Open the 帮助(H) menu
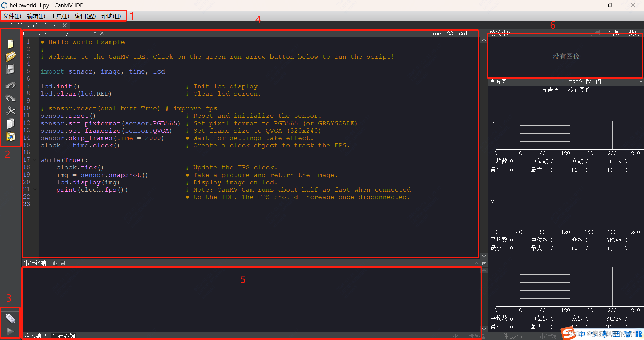Image resolution: width=644 pixels, height=340 pixels. coord(111,16)
